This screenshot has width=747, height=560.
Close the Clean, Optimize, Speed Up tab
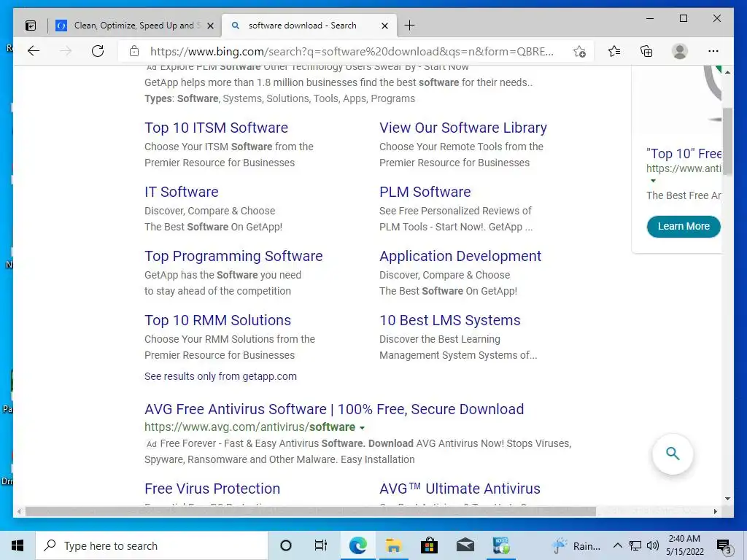[x=210, y=26]
